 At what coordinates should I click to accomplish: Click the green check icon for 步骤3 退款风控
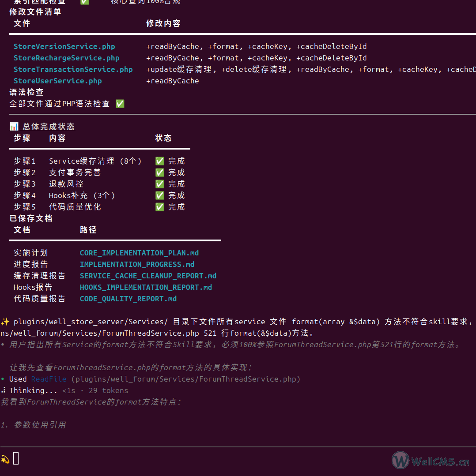pos(159,184)
